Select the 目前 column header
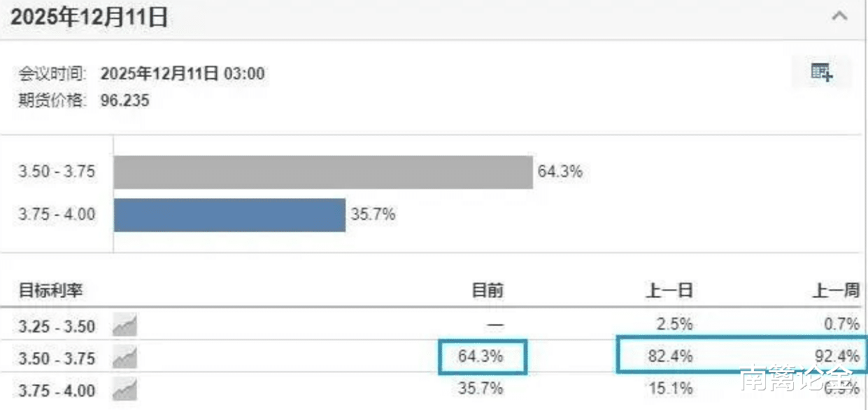 pos(488,290)
